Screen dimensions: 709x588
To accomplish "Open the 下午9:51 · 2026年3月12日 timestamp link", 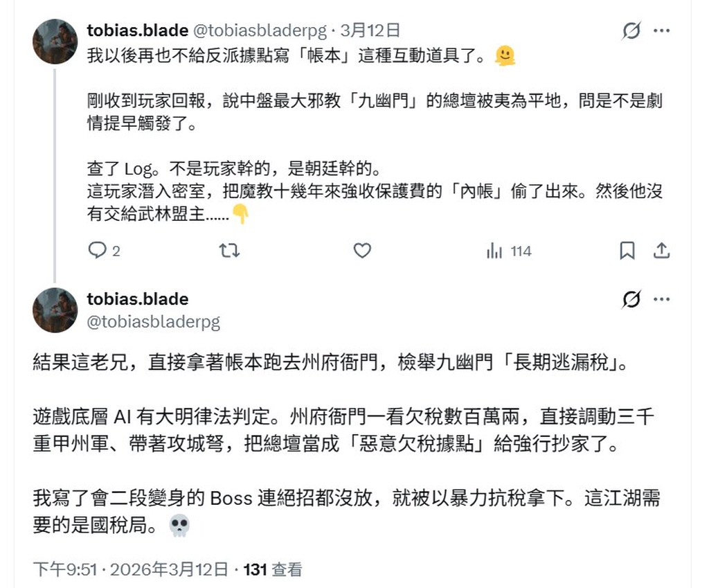I will 130,569.
